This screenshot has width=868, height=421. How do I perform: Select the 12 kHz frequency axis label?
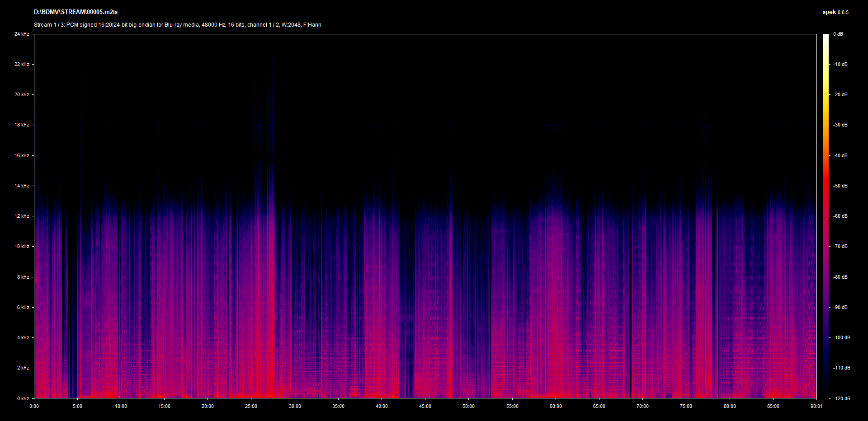22,216
